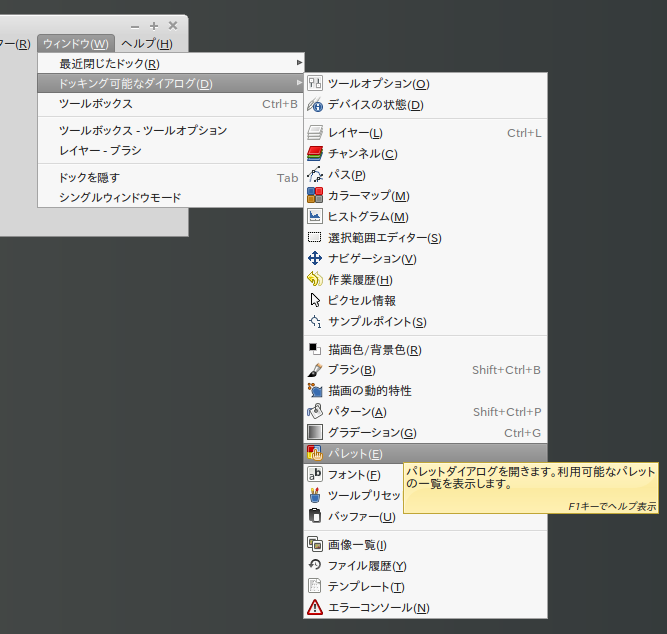Click the Fonts (フォント) icon
Image resolution: width=667 pixels, height=634 pixels.
point(315,474)
